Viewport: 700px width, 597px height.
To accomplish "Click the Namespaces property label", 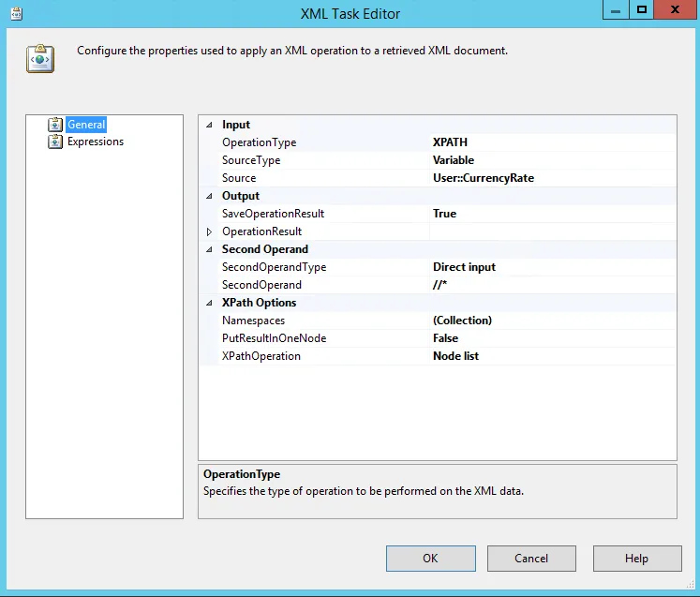I will pos(253,321).
